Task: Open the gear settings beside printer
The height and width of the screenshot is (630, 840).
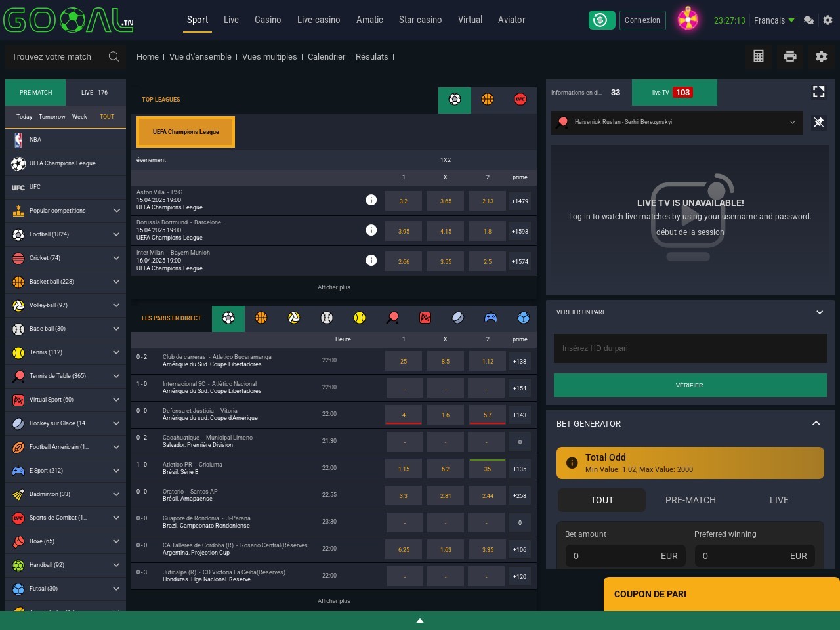Action: 822,56
